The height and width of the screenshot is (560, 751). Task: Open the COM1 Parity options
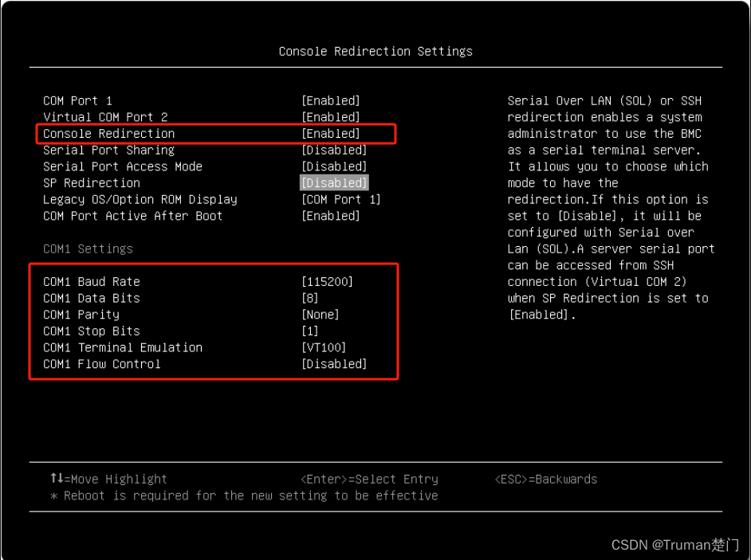point(84,315)
